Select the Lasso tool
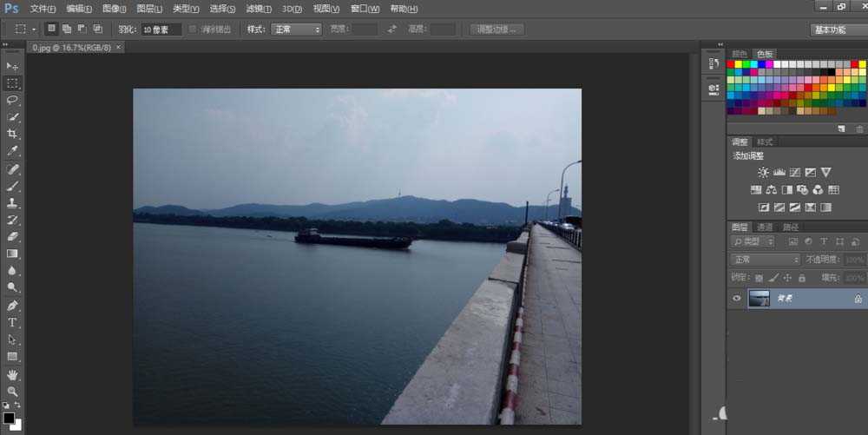The width and height of the screenshot is (868, 435). coord(12,100)
